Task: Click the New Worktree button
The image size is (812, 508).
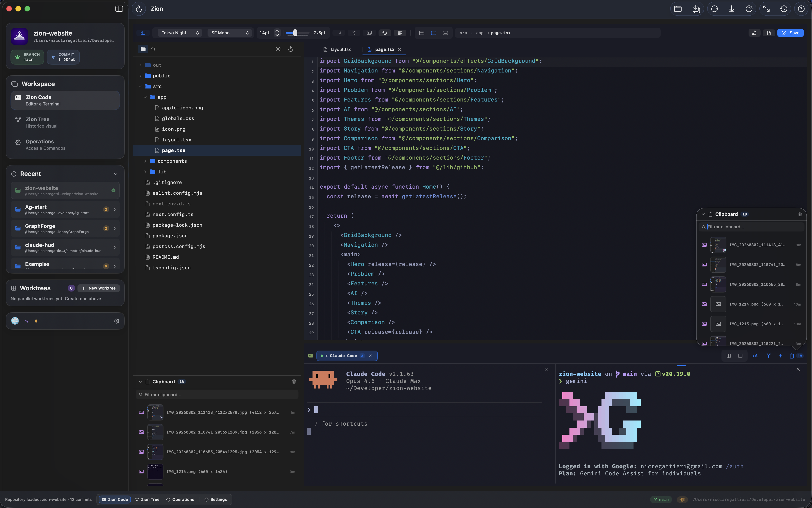Action: point(98,288)
